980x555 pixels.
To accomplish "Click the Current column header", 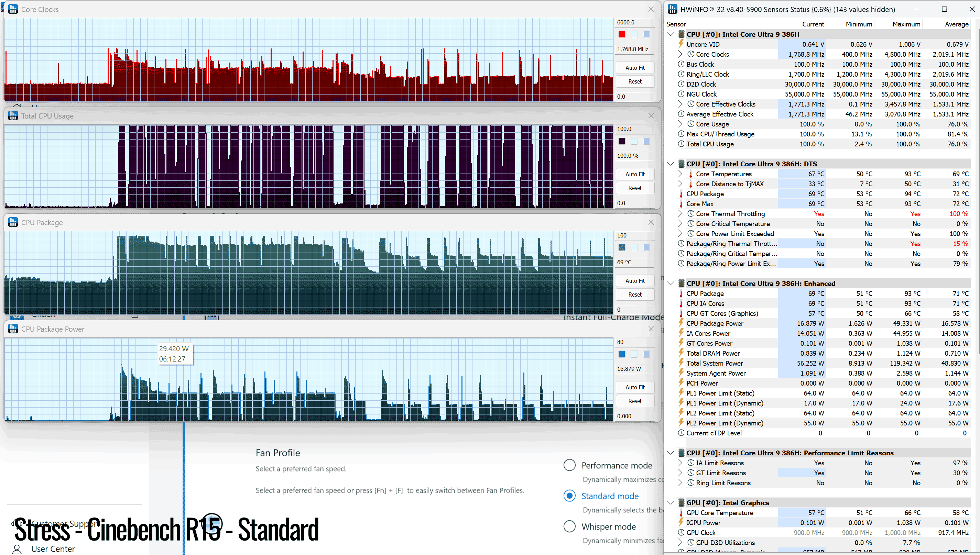I will [813, 24].
